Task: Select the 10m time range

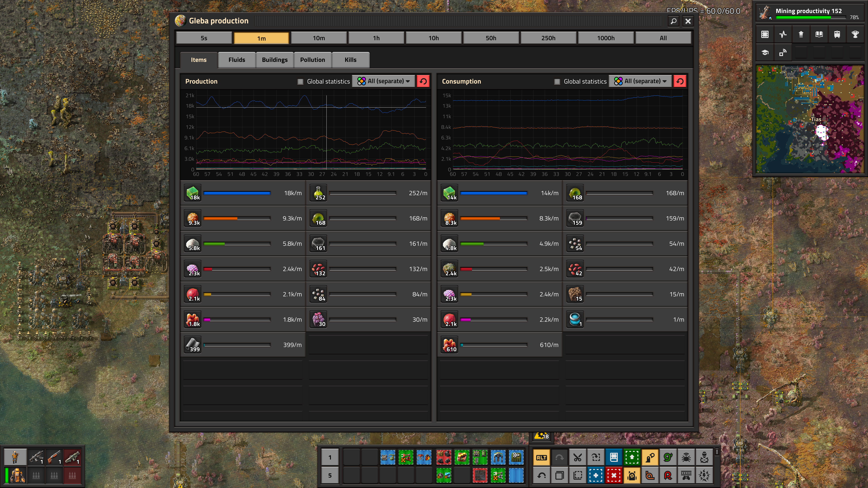Action: point(319,38)
